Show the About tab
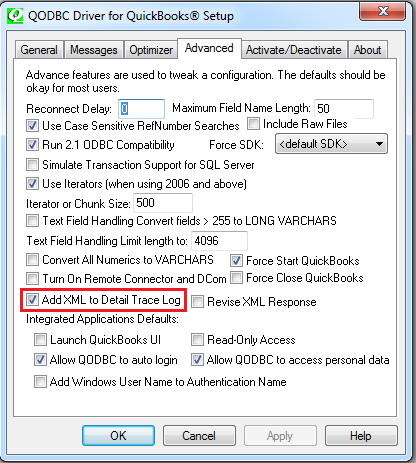The image size is (416, 463). (x=367, y=50)
